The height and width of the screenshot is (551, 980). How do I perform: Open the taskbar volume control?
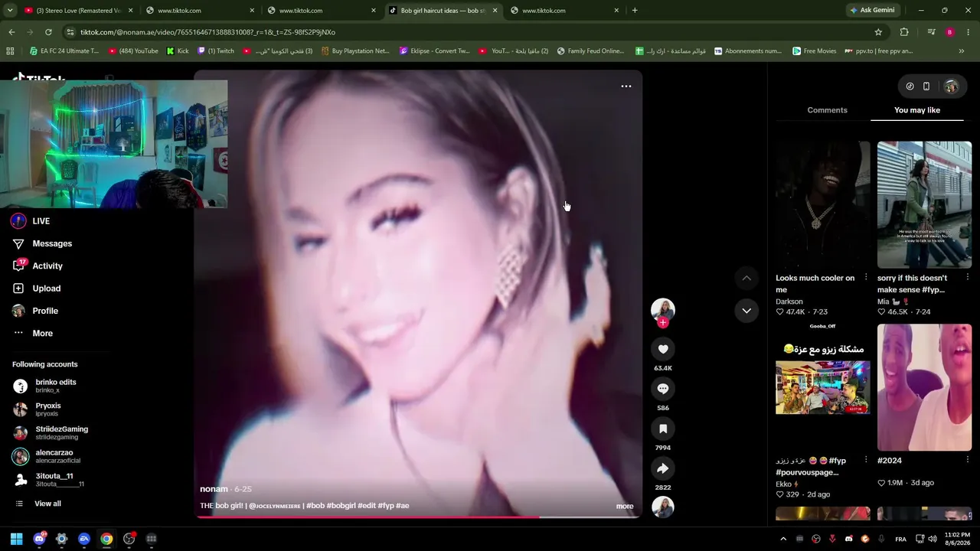click(x=933, y=539)
